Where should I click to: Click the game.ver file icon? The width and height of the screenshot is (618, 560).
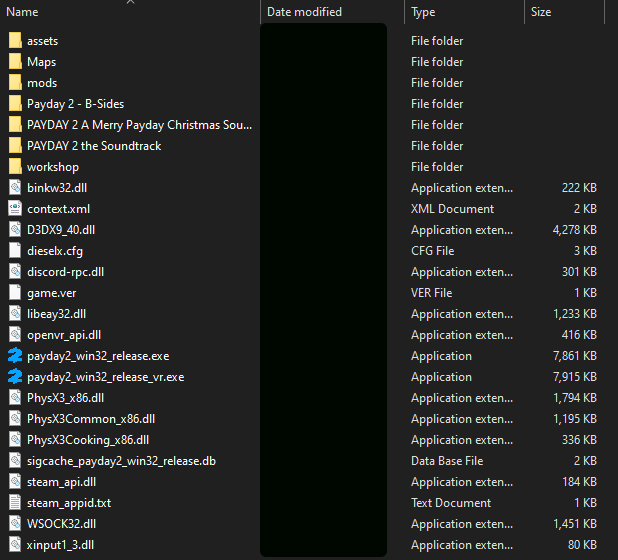[x=15, y=293]
